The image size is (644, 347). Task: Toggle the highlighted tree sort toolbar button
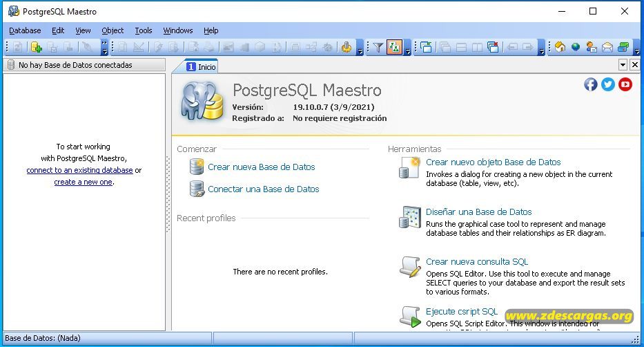(x=394, y=47)
